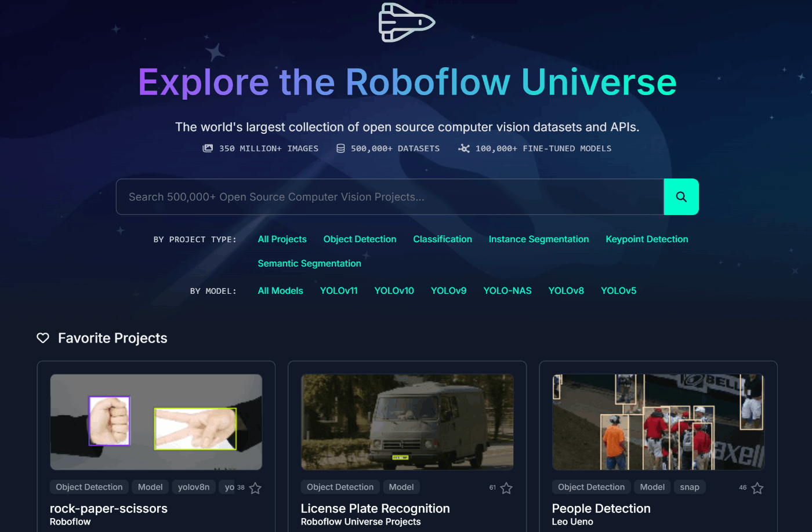Star the People Detection project
Viewport: 812px width, 532px height.
tap(757, 489)
